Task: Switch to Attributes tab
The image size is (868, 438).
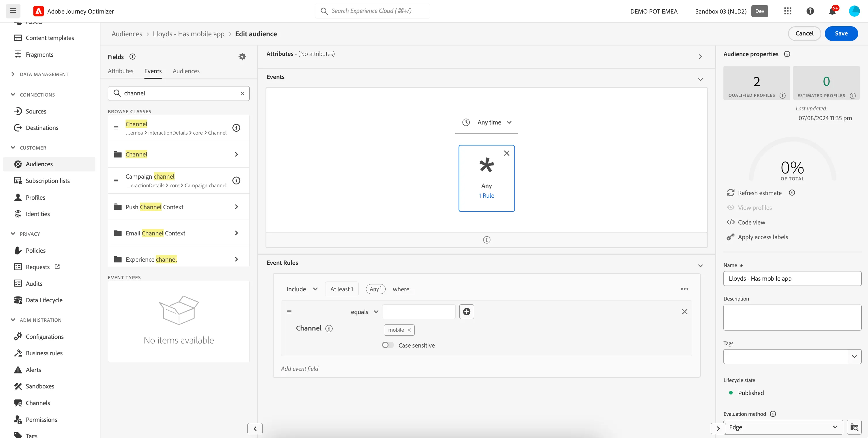Action: coord(120,71)
